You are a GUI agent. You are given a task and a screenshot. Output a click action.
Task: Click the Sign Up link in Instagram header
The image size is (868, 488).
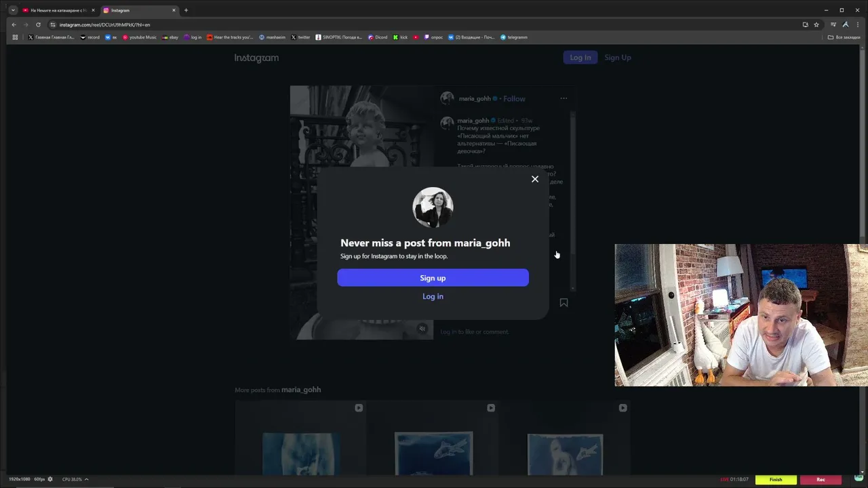[618, 58]
